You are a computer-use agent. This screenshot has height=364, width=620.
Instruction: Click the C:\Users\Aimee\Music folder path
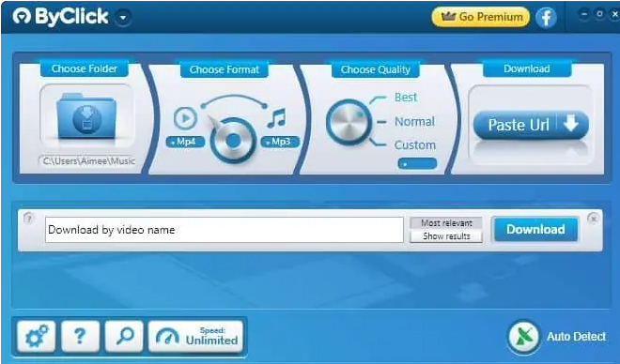pos(88,161)
